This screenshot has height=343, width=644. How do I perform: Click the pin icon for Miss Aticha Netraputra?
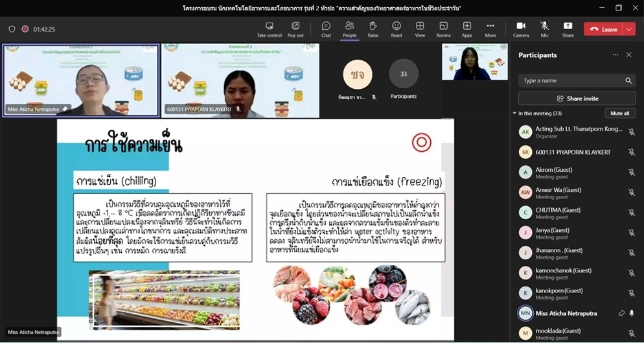(x=621, y=313)
